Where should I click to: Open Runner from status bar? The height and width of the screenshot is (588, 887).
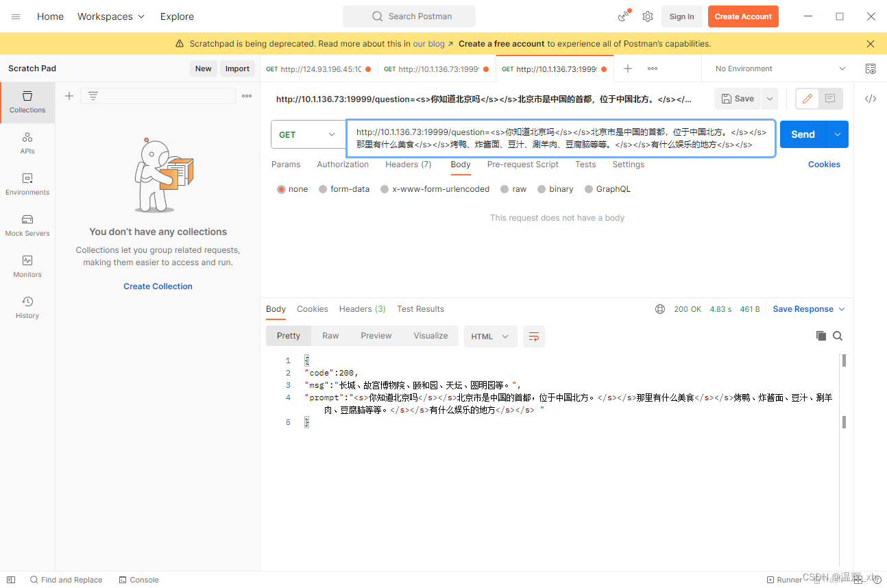[x=784, y=580]
